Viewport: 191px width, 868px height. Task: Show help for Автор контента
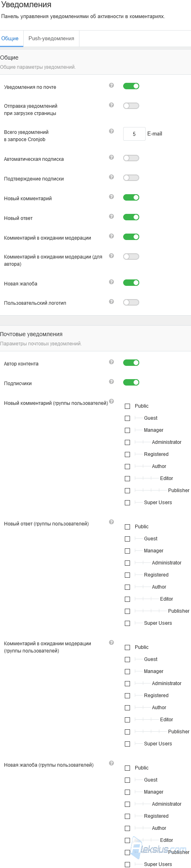coord(112,362)
